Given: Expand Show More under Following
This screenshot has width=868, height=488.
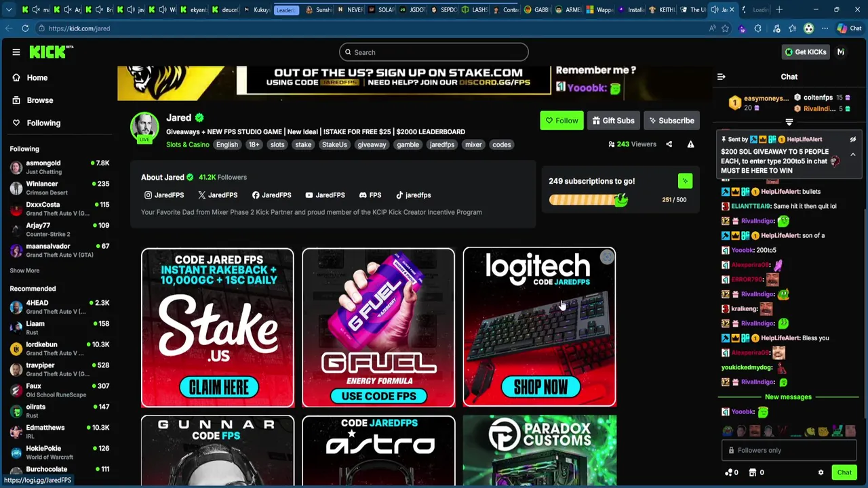Looking at the screenshot, I should tap(24, 270).
